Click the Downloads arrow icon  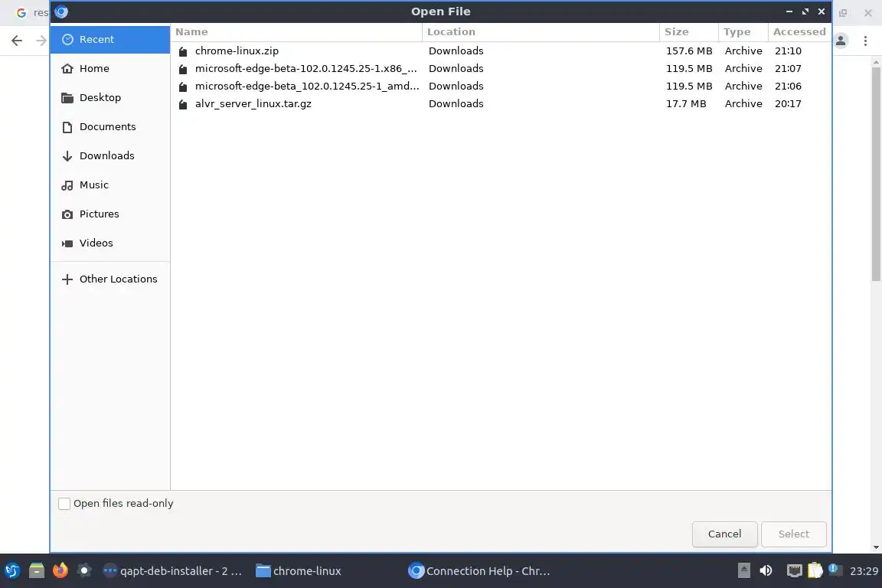[x=67, y=156]
